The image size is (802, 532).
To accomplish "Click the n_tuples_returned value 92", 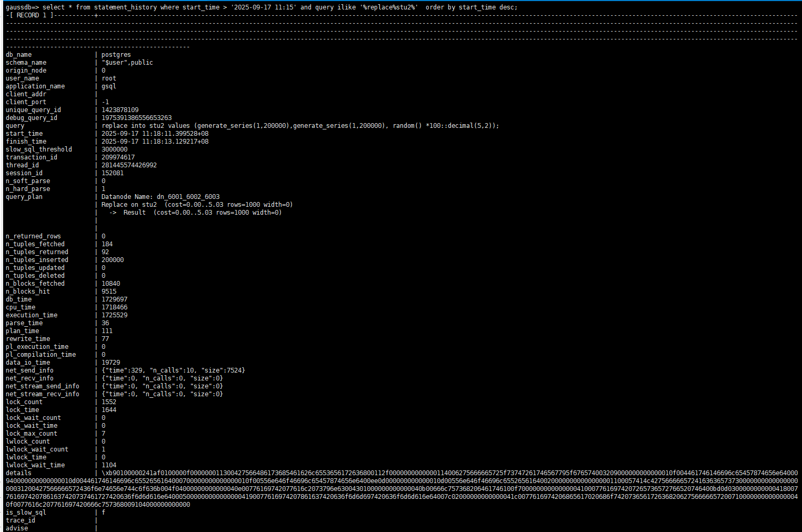I will tap(105, 252).
